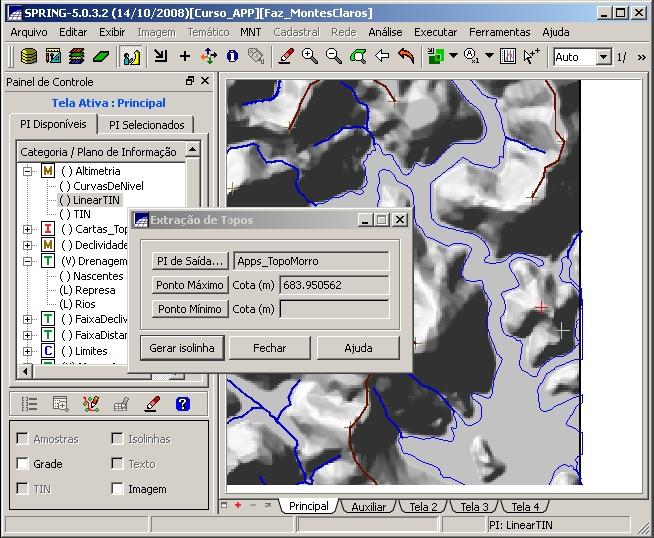Switch to the PI Selecionados tab
The image size is (654, 538).
147,125
